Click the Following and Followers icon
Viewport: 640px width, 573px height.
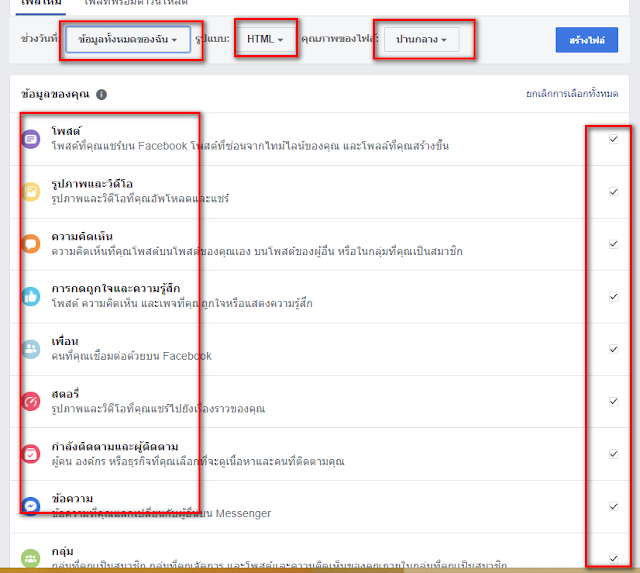[31, 454]
